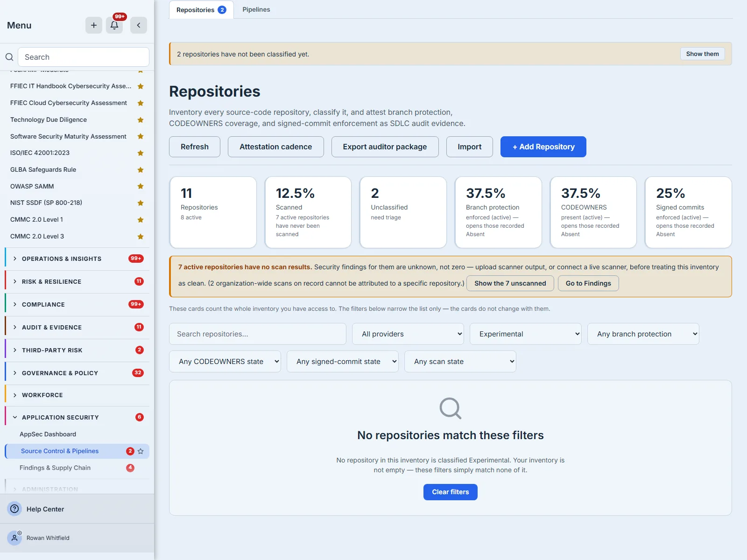The height and width of the screenshot is (560, 747).
Task: Expand Third-Party Risk section
Action: [77, 350]
